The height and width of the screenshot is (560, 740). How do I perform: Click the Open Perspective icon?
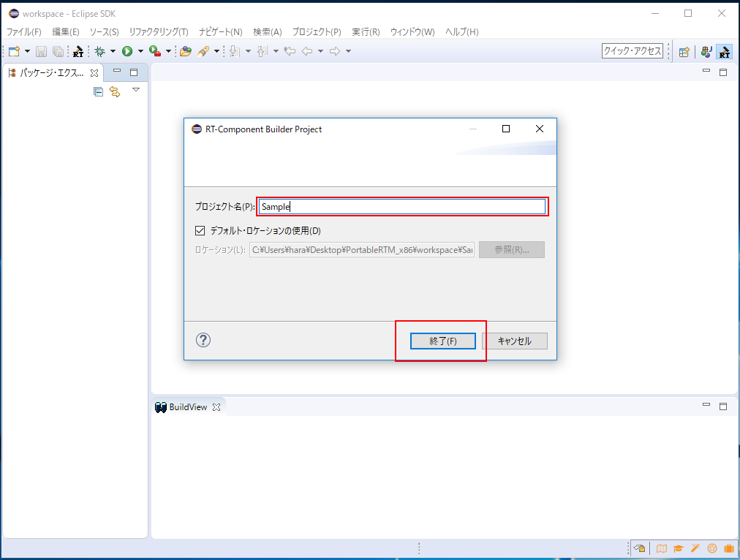(684, 51)
